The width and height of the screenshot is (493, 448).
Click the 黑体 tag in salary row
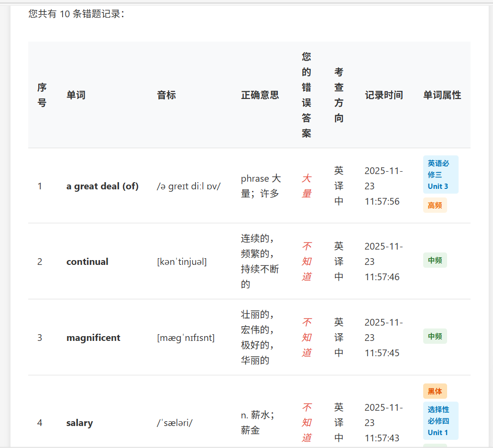click(435, 391)
